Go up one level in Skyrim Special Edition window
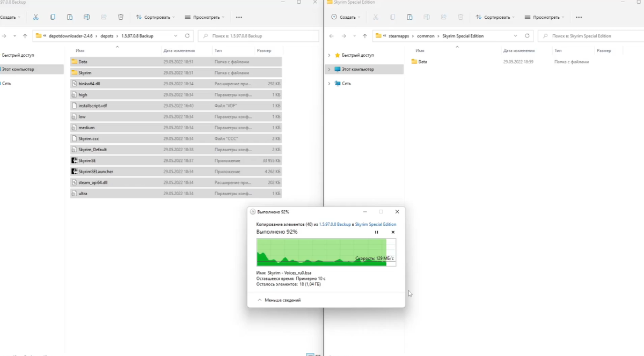This screenshot has height=356, width=644. [x=365, y=36]
